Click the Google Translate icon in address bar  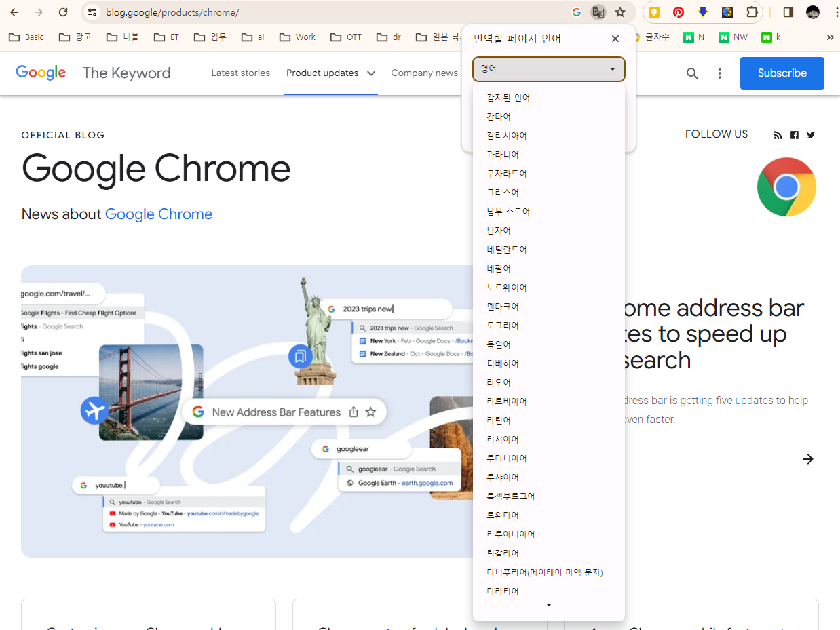598,12
